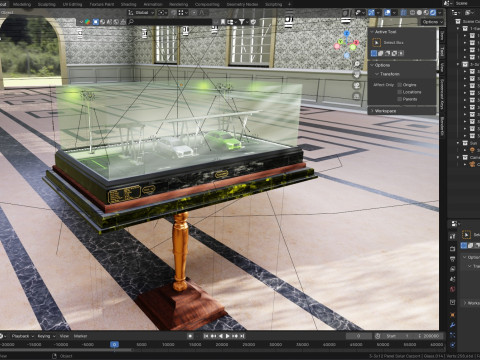Viewport: 480px width, 360px height.
Task: Toggle X-ray mode
Action: pyautogui.click(x=404, y=13)
